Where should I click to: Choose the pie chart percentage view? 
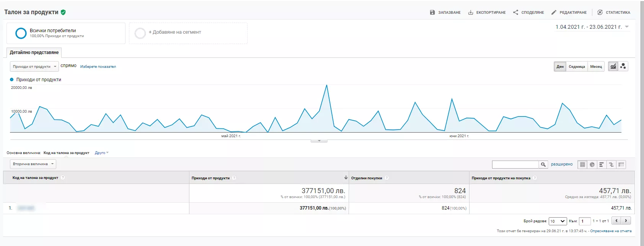(x=592, y=164)
